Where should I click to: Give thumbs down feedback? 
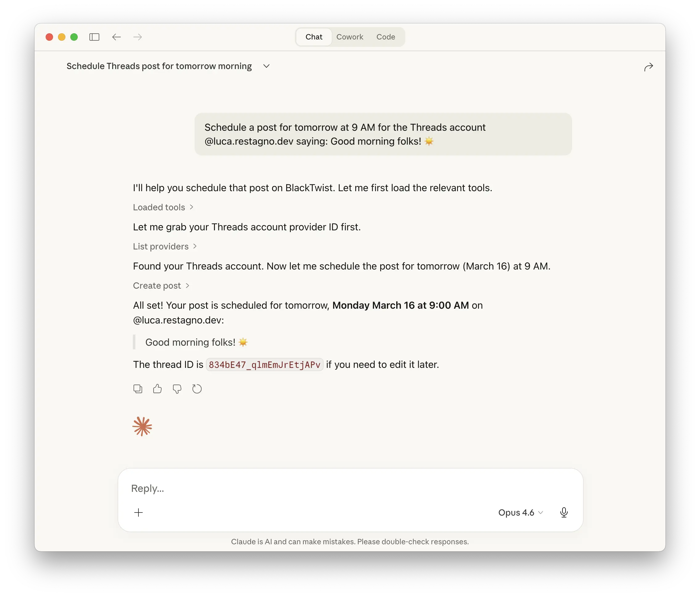[x=177, y=389]
